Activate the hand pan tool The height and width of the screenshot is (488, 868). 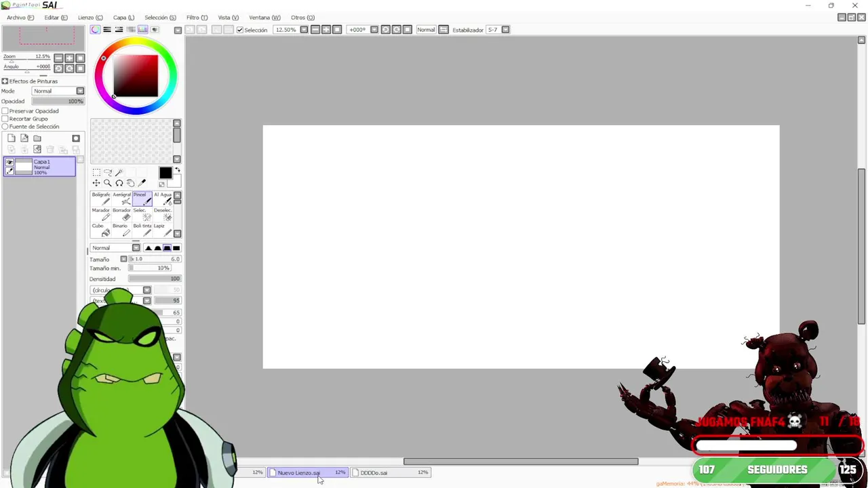point(131,183)
